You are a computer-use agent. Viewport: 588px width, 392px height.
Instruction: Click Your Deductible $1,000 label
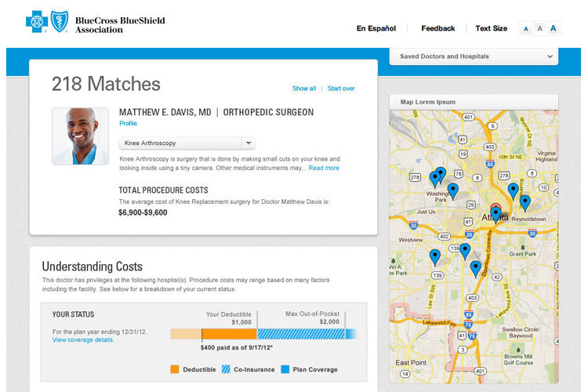(x=228, y=318)
